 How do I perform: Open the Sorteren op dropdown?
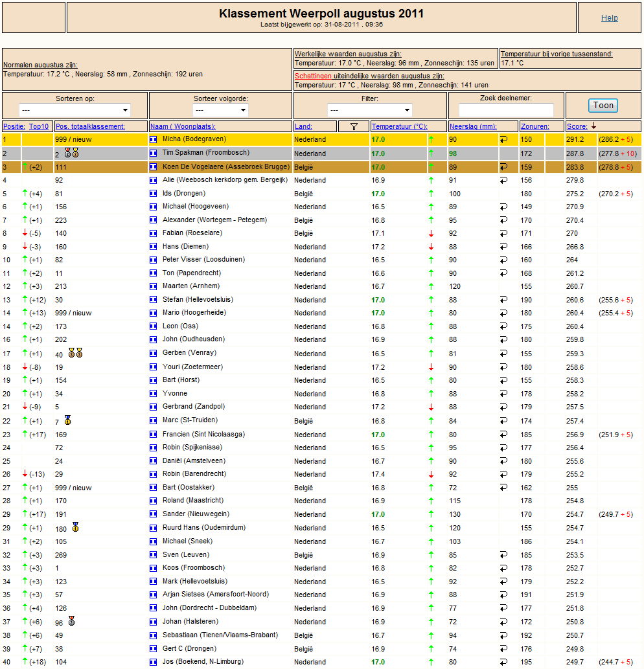coord(75,110)
